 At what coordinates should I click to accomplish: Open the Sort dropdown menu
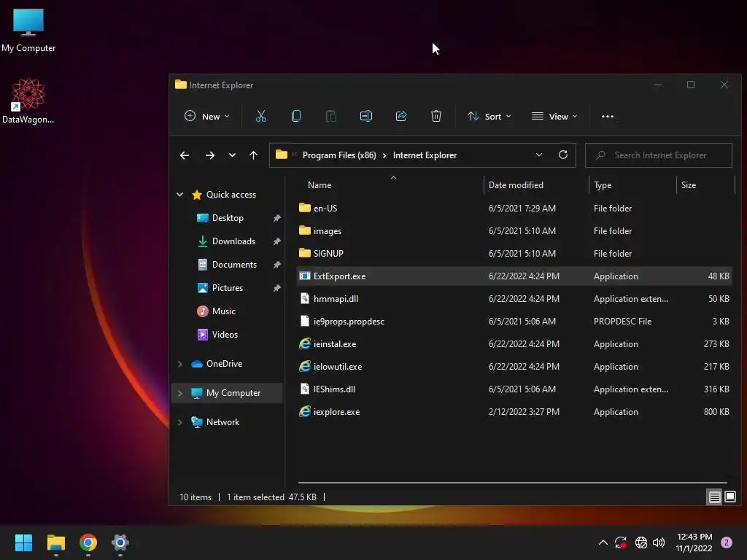(x=489, y=116)
